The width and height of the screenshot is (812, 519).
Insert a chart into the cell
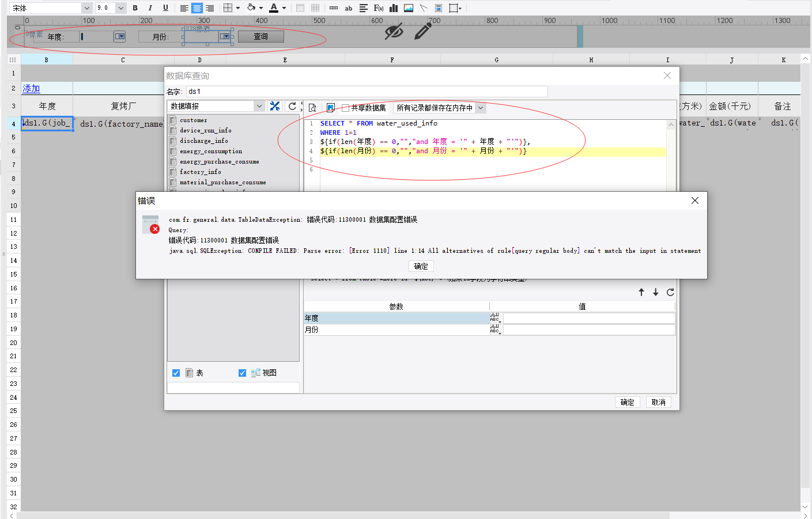pyautogui.click(x=394, y=8)
